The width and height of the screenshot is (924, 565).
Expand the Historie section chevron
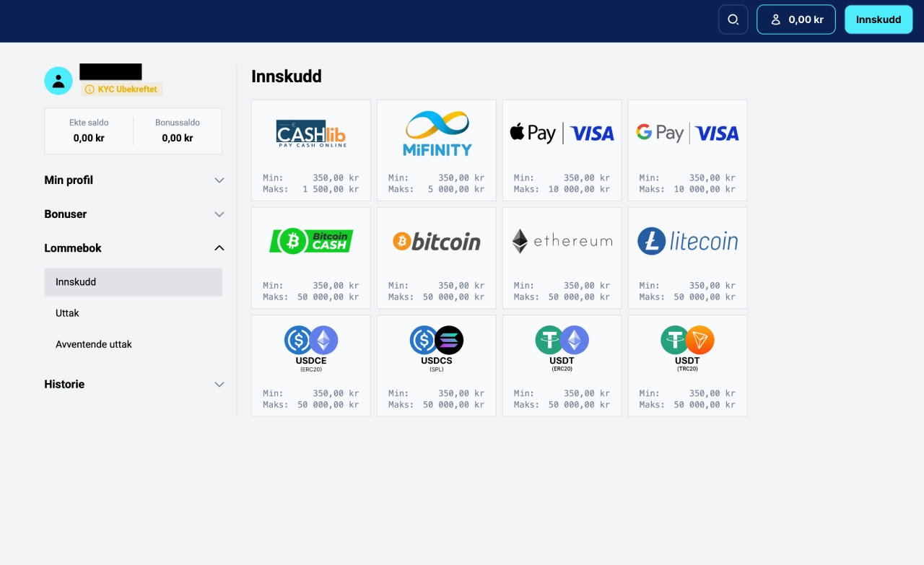click(x=219, y=385)
